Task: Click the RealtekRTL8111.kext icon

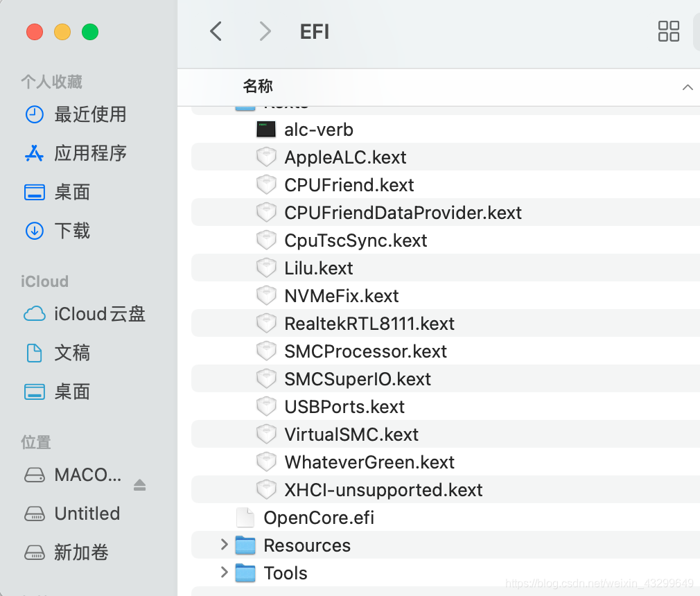Action: (266, 323)
